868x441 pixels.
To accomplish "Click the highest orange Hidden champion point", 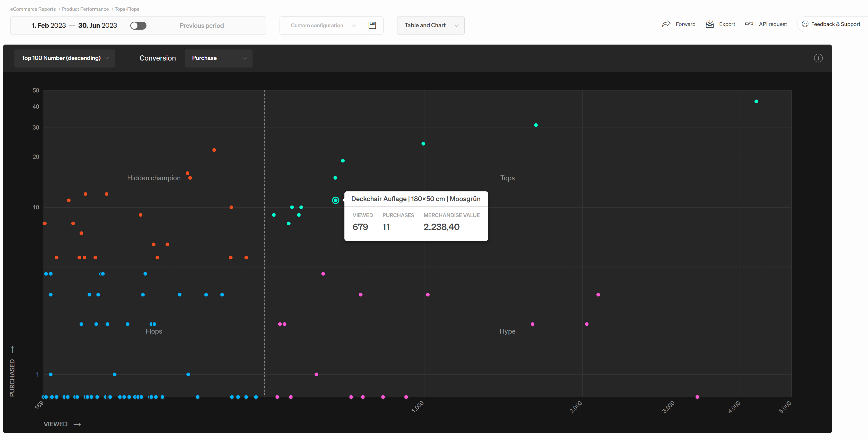I will pyautogui.click(x=214, y=150).
